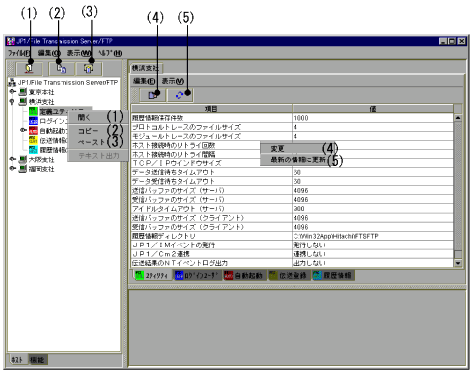Click the 福岡支社 host computer icon
The width and height of the screenshot is (472, 373).
pos(23,169)
